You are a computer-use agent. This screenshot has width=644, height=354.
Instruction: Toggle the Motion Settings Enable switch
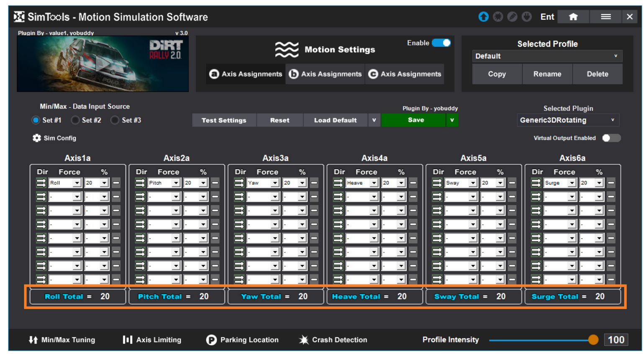point(441,43)
